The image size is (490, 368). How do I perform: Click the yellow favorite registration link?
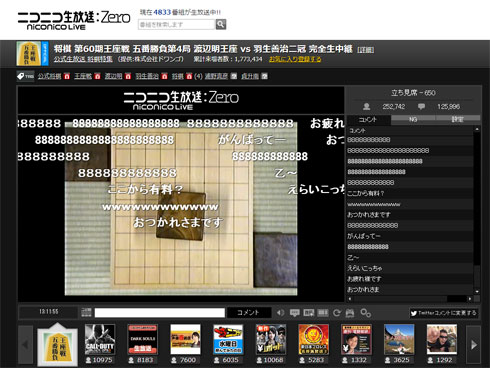coord(295,59)
